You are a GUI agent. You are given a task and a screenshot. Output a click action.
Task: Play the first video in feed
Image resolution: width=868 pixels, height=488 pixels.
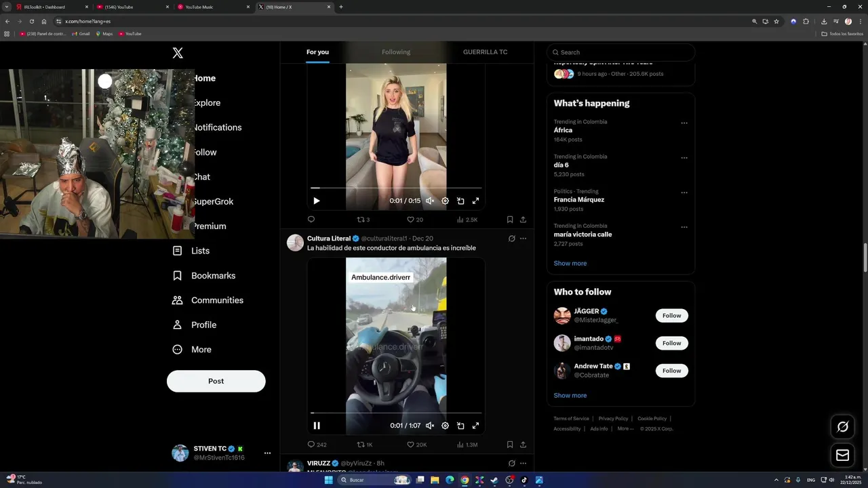316,201
